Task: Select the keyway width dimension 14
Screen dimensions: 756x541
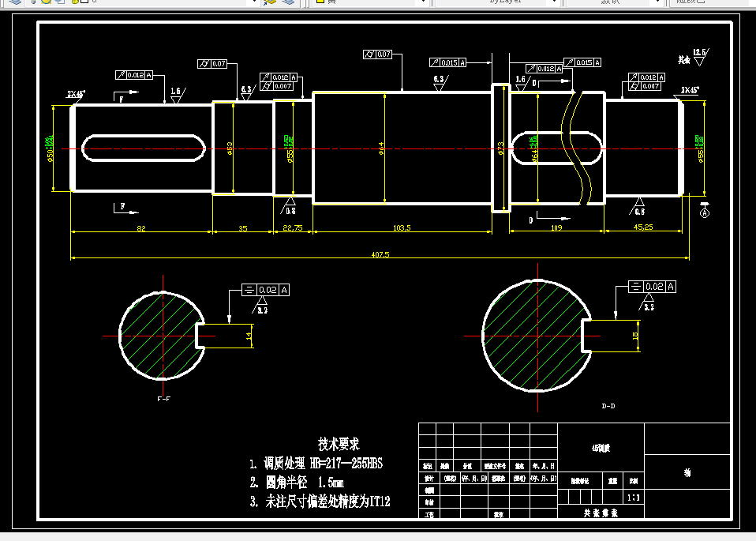Action: [x=249, y=336]
